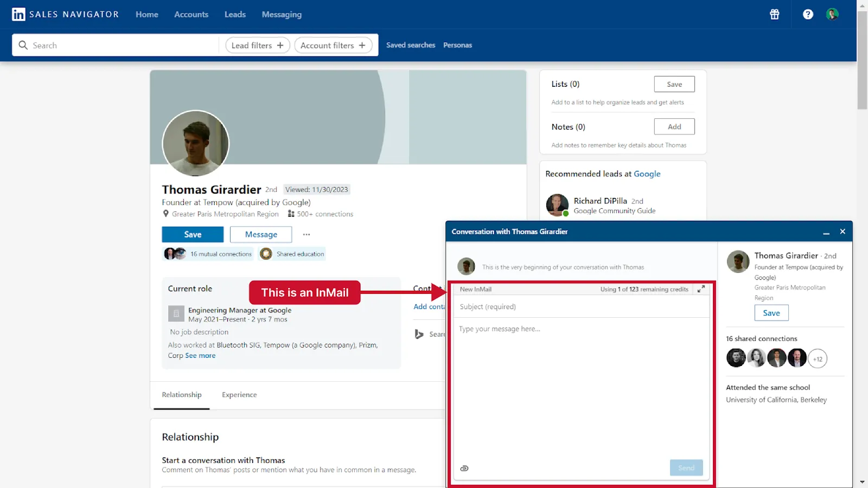This screenshot has height=488, width=868.
Task: Switch to the Relationship tab
Action: click(x=182, y=395)
